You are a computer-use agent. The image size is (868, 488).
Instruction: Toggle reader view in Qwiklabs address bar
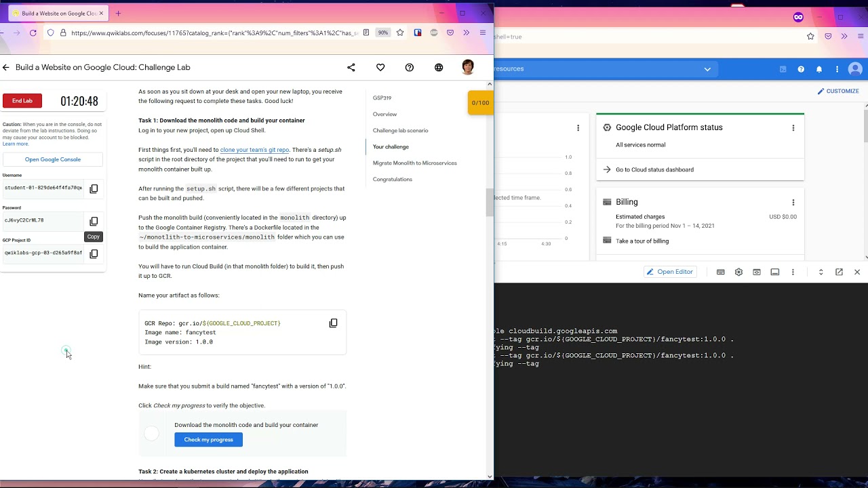pos(366,33)
